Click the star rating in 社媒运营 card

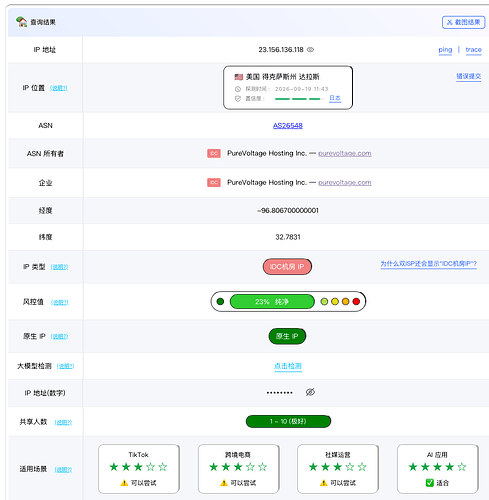(x=337, y=467)
